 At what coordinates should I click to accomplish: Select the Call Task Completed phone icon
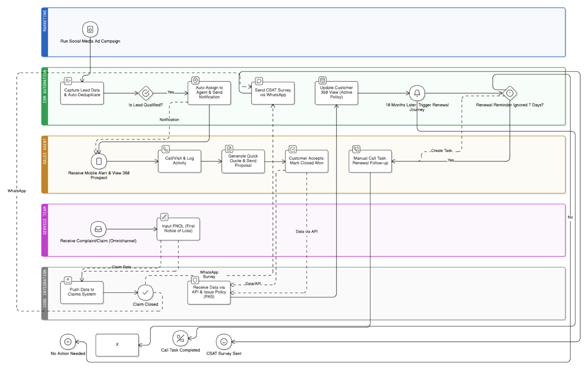click(180, 338)
